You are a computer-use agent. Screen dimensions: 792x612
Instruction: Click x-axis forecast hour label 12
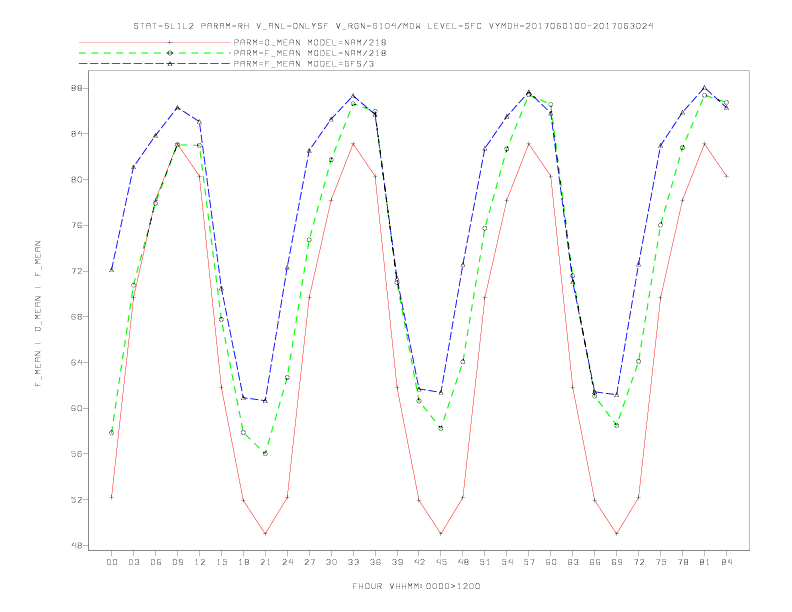(x=200, y=562)
